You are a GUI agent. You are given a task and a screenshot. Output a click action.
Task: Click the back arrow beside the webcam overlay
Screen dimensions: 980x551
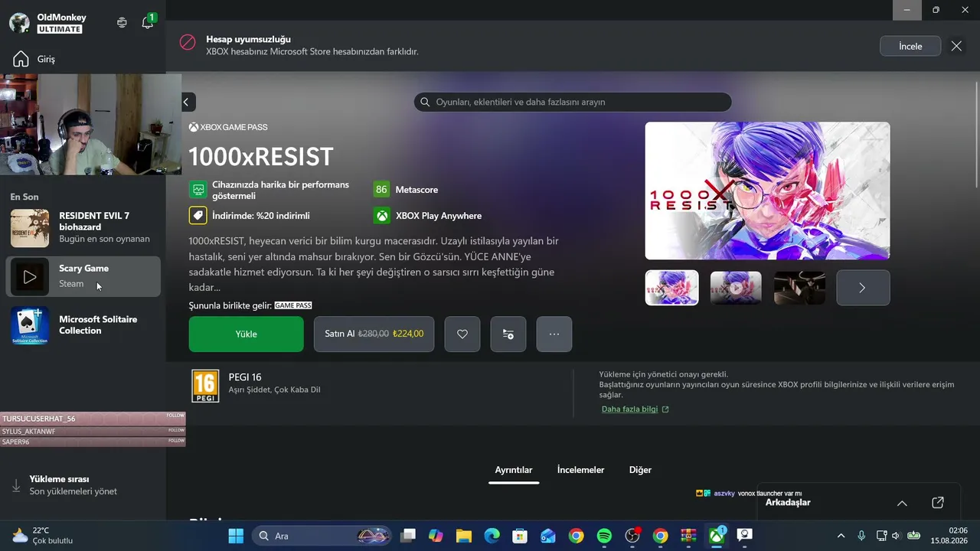click(x=188, y=102)
